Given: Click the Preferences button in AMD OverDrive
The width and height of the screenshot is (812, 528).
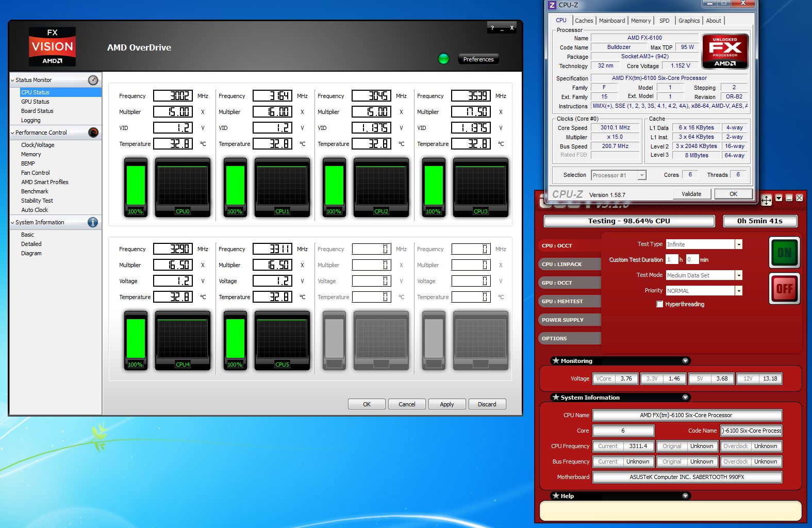Looking at the screenshot, I should [478, 59].
